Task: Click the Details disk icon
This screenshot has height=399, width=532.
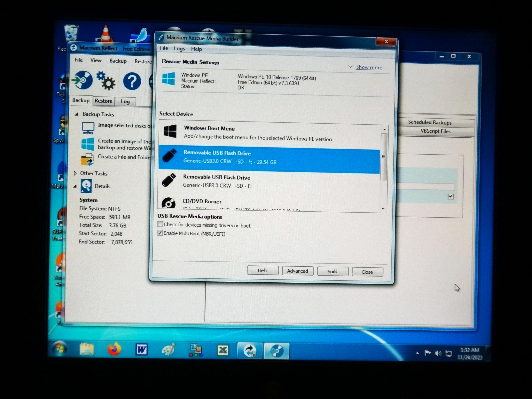Action: (86, 186)
